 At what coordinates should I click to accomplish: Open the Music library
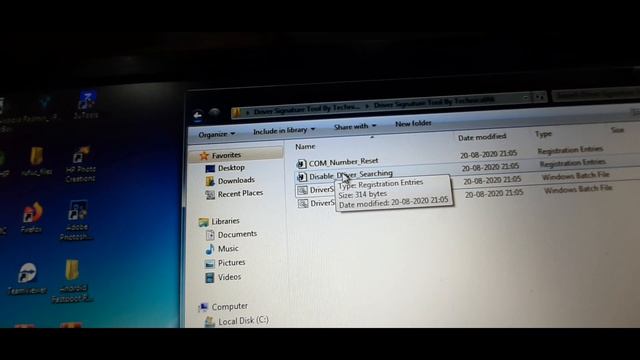(x=222, y=249)
